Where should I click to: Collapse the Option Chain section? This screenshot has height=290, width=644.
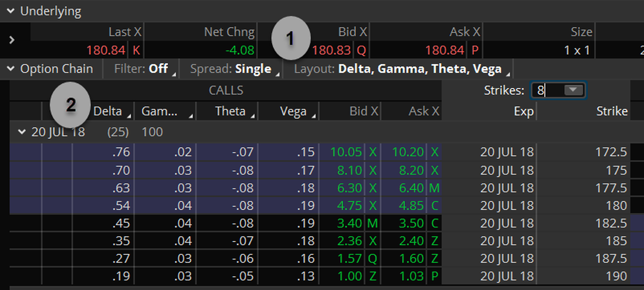10,69
